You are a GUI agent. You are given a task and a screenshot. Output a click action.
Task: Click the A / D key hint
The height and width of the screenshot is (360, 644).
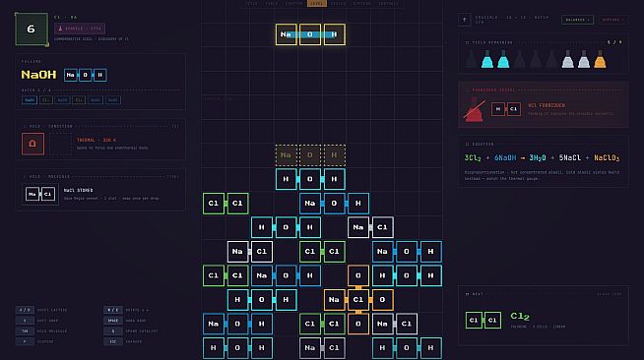point(25,310)
